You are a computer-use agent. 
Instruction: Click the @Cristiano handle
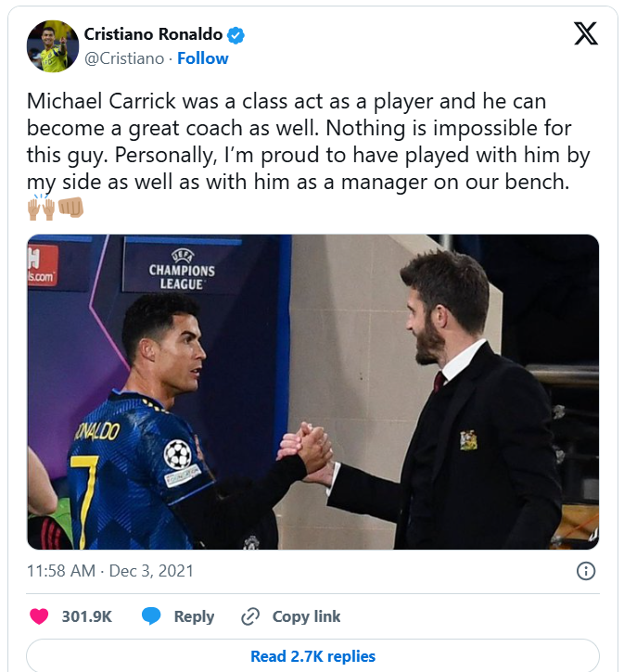124,58
